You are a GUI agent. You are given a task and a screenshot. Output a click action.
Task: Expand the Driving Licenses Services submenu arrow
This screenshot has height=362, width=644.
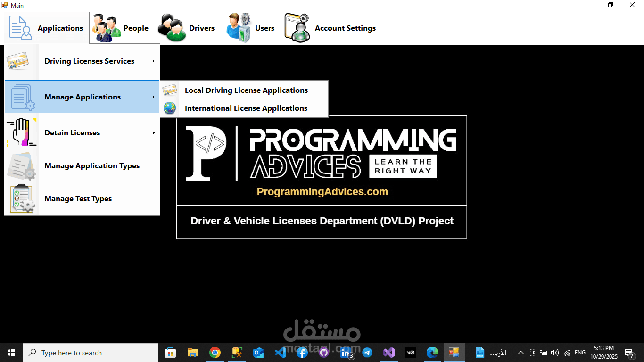(154, 61)
